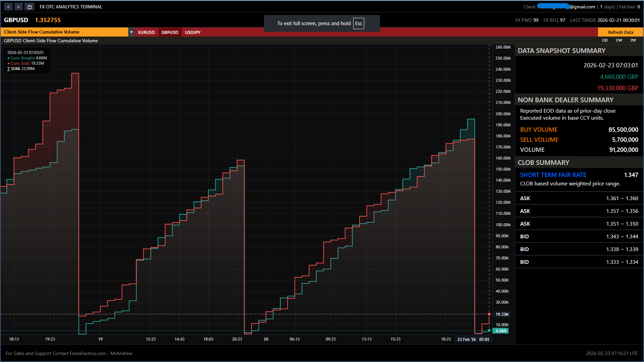644x362 pixels.
Task: Select the CW time range toggle
Action: pos(619,40)
